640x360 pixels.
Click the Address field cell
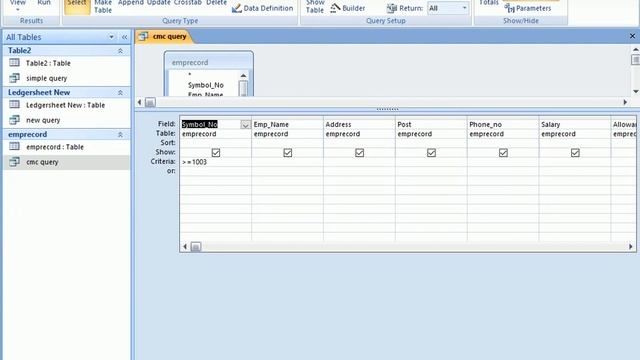click(x=359, y=124)
